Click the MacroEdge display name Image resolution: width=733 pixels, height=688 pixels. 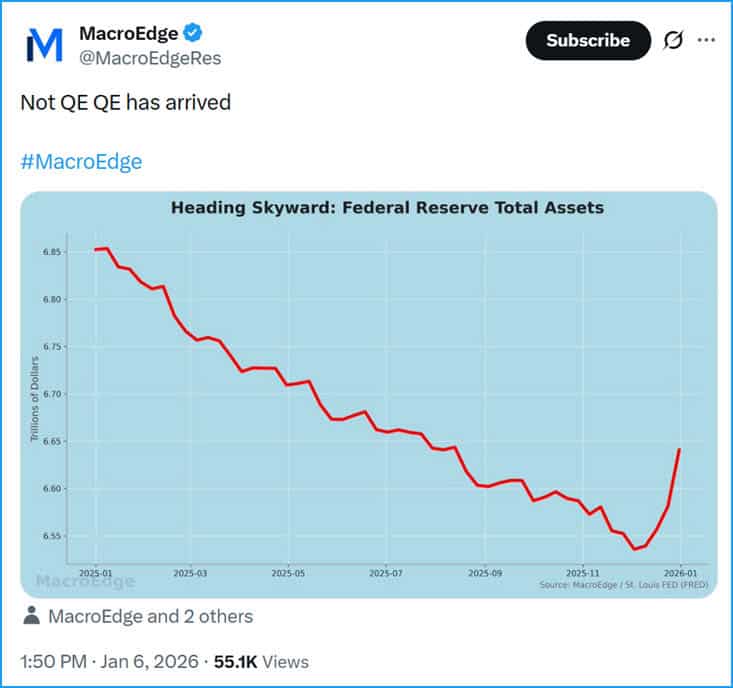pyautogui.click(x=127, y=34)
